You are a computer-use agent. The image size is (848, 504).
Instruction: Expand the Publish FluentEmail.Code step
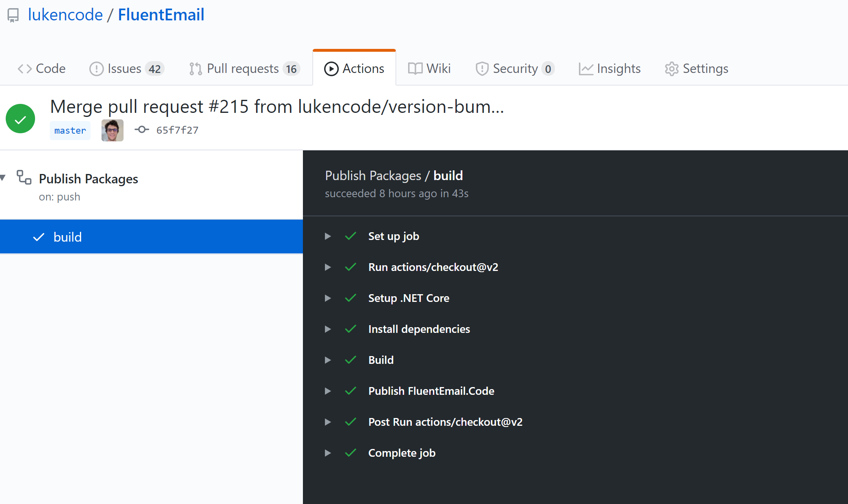click(328, 391)
